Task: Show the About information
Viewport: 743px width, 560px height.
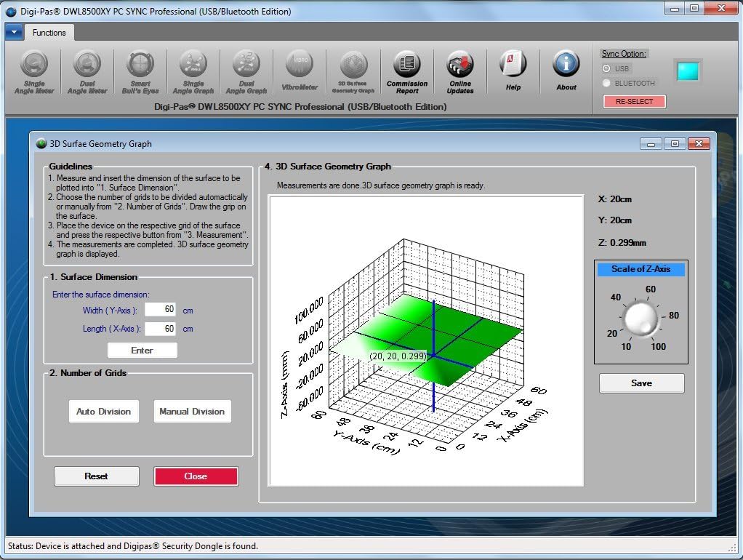Action: coord(566,71)
